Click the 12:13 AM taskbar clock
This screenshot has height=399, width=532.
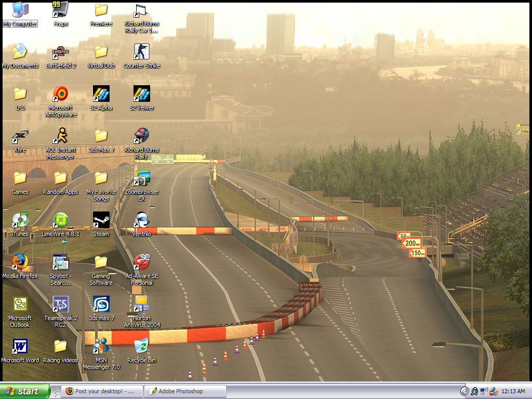point(513,391)
